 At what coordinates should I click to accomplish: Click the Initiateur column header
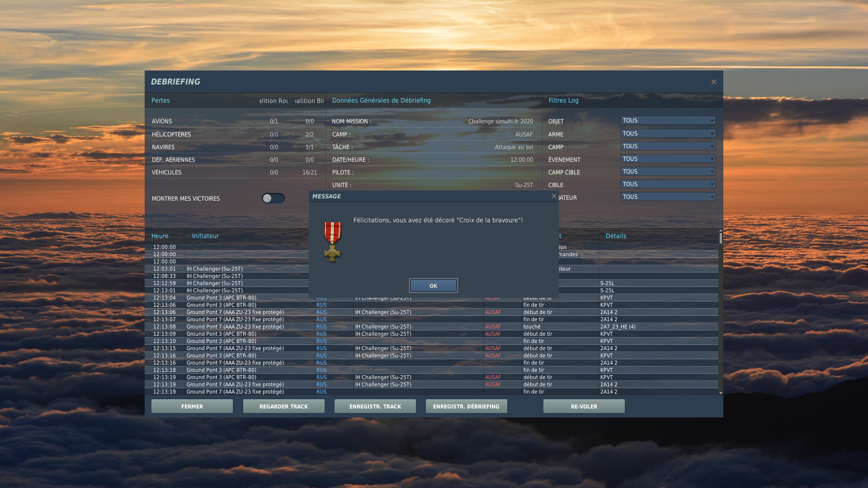(x=205, y=236)
